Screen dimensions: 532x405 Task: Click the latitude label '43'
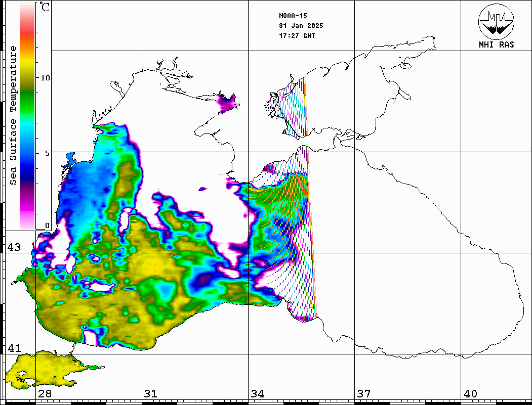(x=14, y=247)
